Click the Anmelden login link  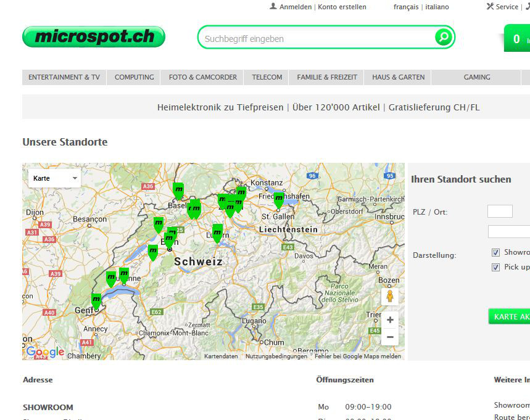pos(295,7)
